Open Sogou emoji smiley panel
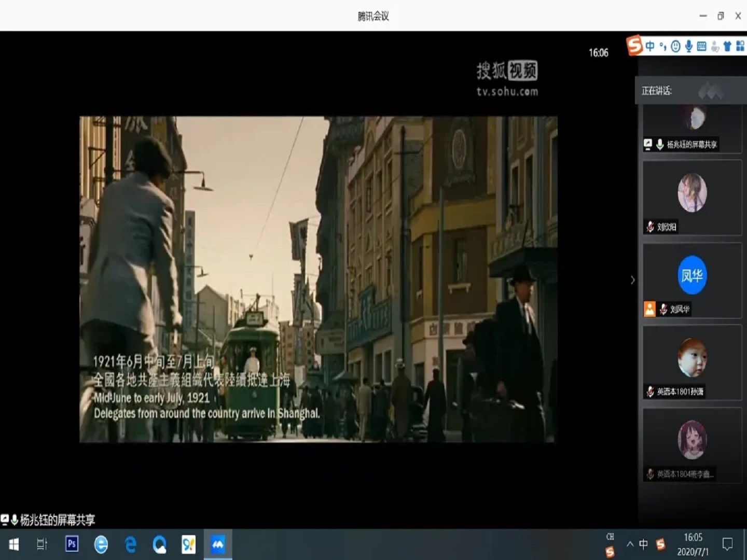This screenshot has width=747, height=560. (x=675, y=47)
